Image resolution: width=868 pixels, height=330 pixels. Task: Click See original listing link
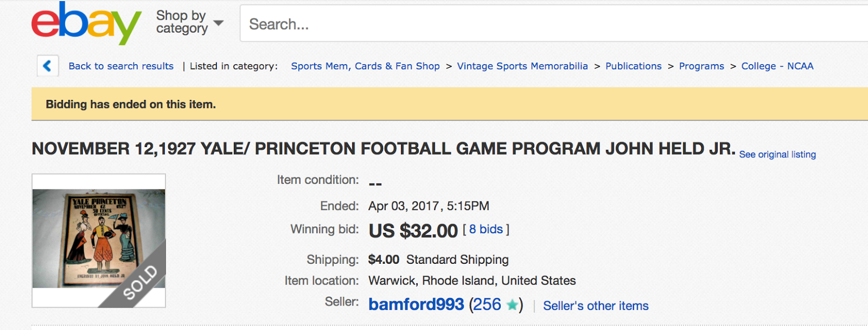click(777, 155)
